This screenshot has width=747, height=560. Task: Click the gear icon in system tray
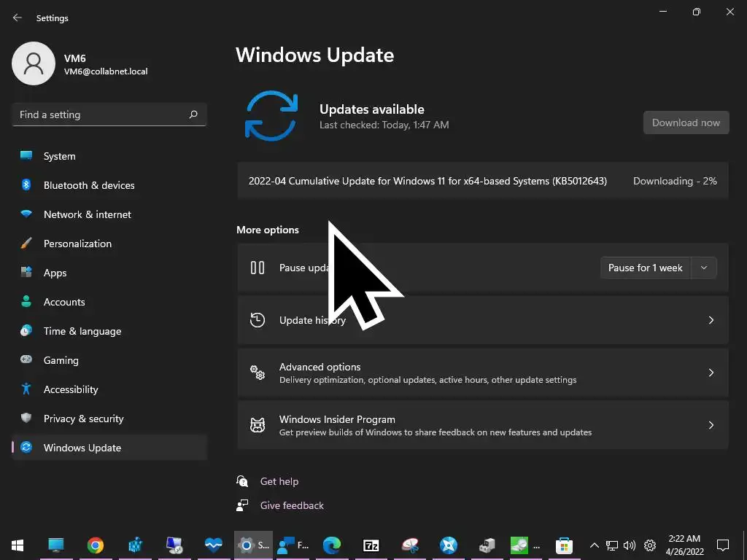pos(650,545)
